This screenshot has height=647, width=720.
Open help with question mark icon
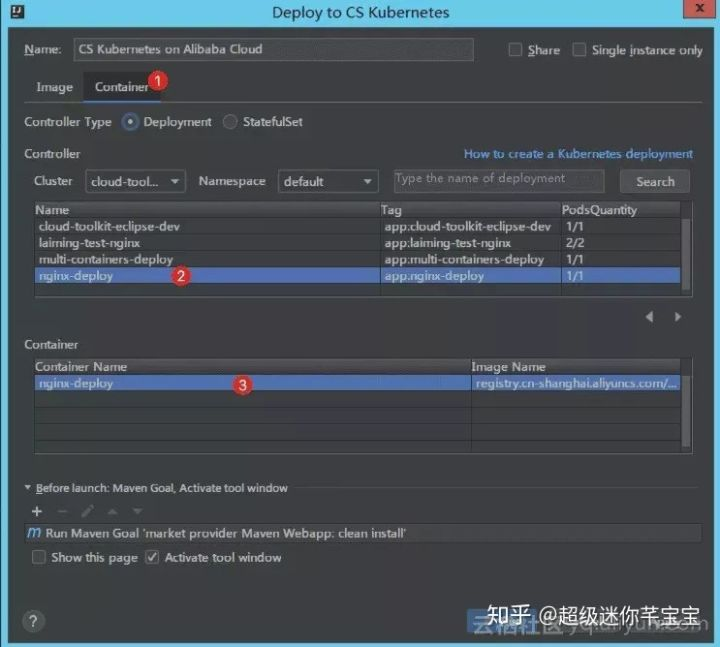click(x=33, y=621)
